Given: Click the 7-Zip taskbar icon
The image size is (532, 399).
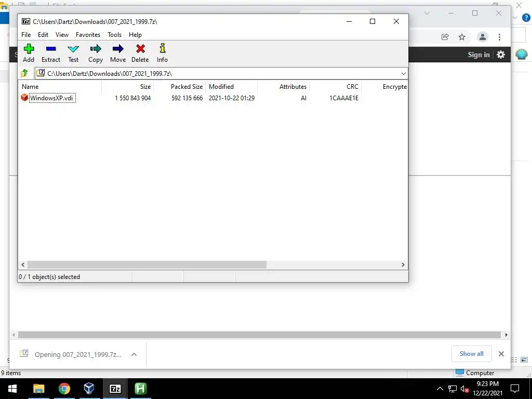Looking at the screenshot, I should click(x=115, y=389).
